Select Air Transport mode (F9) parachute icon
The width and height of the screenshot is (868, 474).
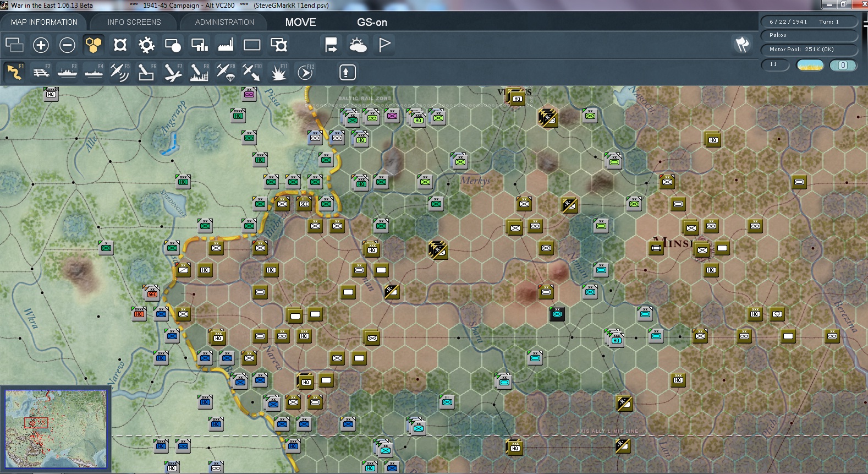pyautogui.click(x=226, y=72)
